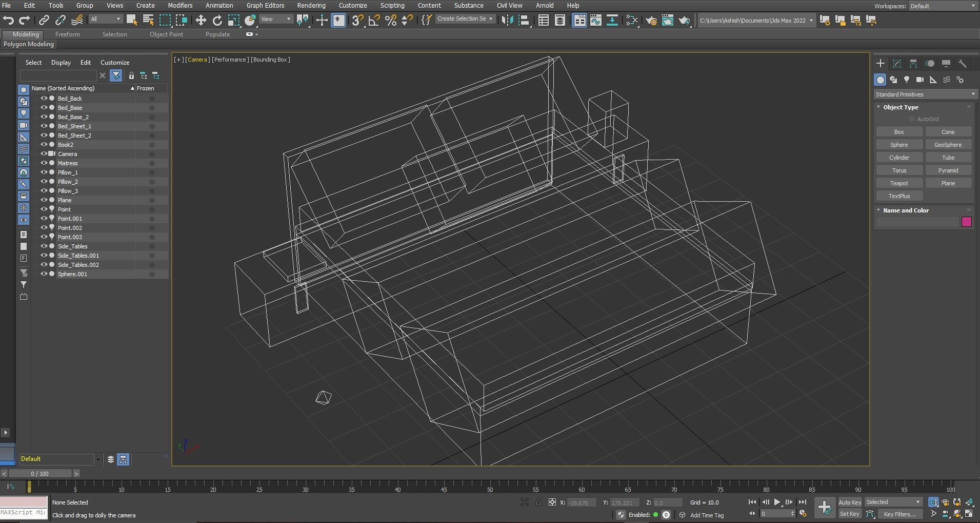Click the Mirror tool icon
The width and height of the screenshot is (980, 523).
tap(507, 20)
